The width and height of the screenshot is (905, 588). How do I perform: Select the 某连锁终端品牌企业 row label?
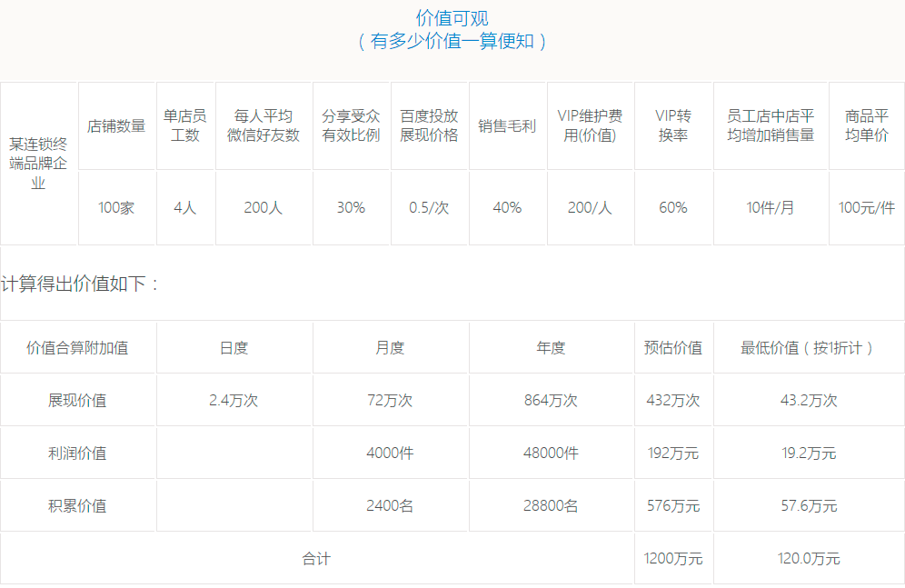38,164
